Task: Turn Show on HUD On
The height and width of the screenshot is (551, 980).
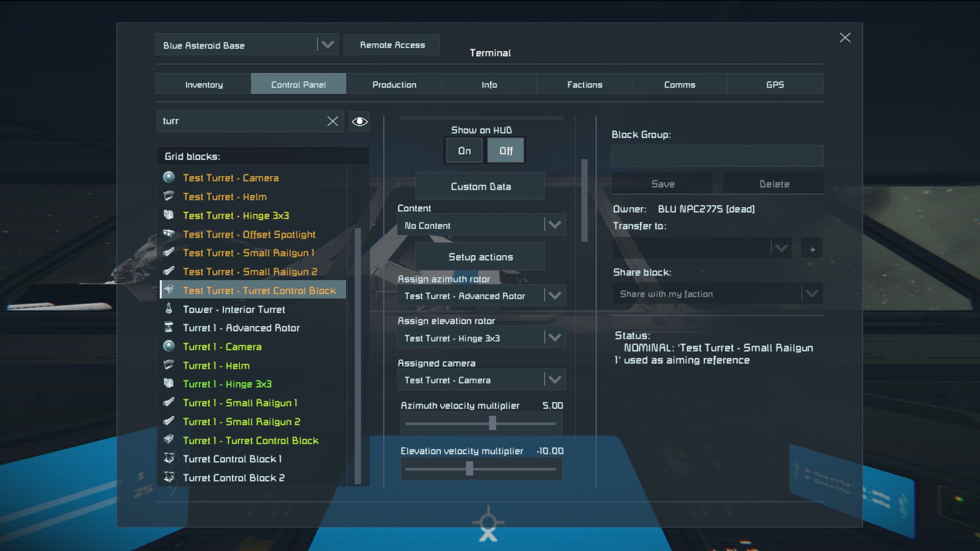Action: pyautogui.click(x=464, y=151)
